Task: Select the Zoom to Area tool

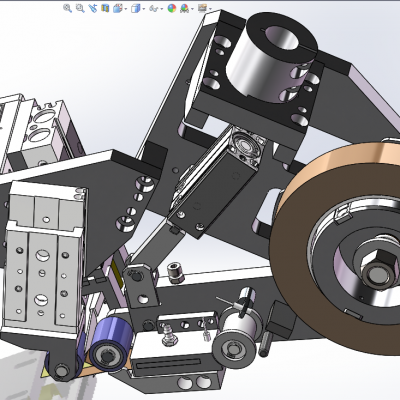Action: click(x=80, y=8)
